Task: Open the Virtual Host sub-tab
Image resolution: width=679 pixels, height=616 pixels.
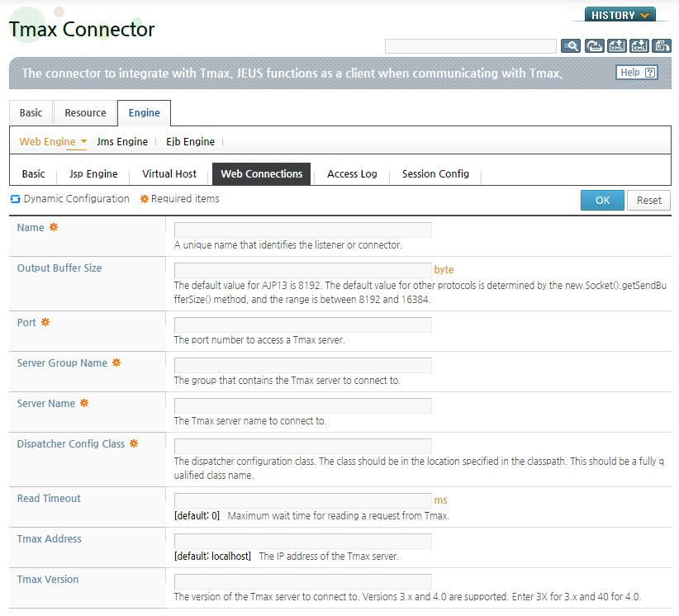Action: click(169, 173)
